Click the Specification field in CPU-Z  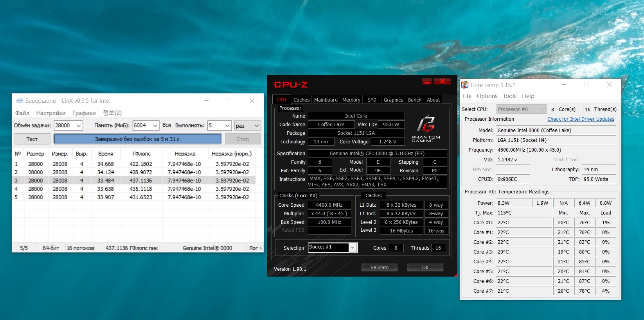tap(377, 154)
